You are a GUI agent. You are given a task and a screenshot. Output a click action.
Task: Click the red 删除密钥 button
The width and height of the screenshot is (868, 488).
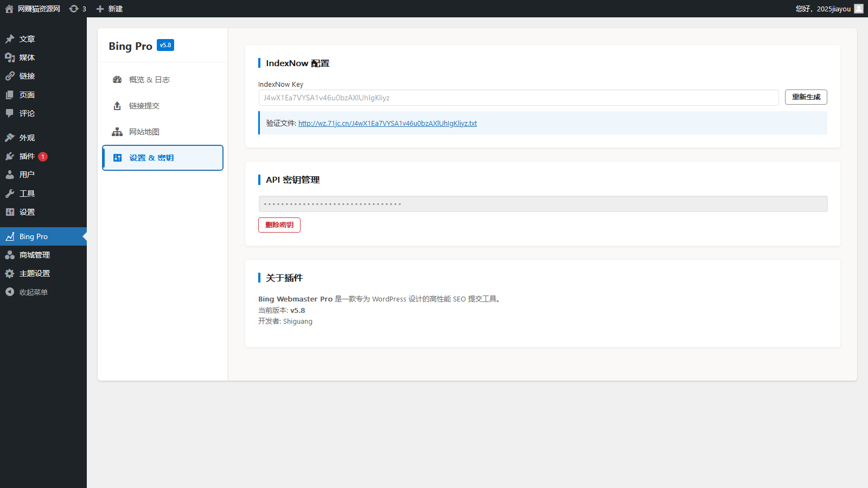coord(279,225)
